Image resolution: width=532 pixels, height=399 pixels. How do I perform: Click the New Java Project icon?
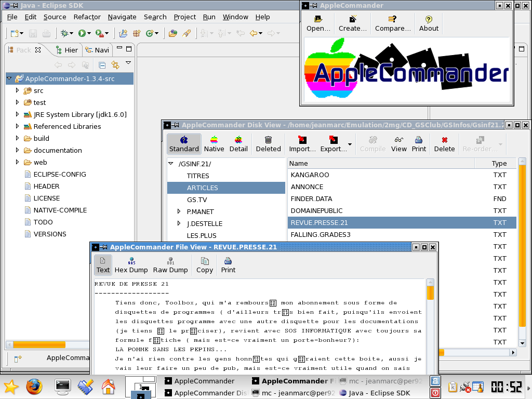tap(123, 33)
